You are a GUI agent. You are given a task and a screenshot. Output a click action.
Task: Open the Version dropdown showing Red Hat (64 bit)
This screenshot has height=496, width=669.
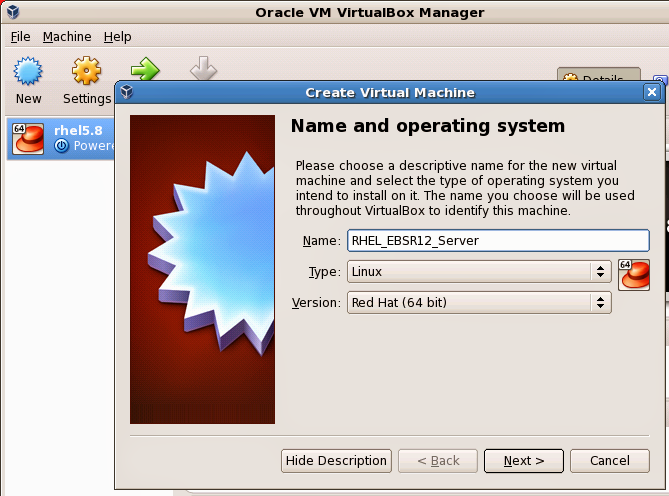(x=479, y=303)
